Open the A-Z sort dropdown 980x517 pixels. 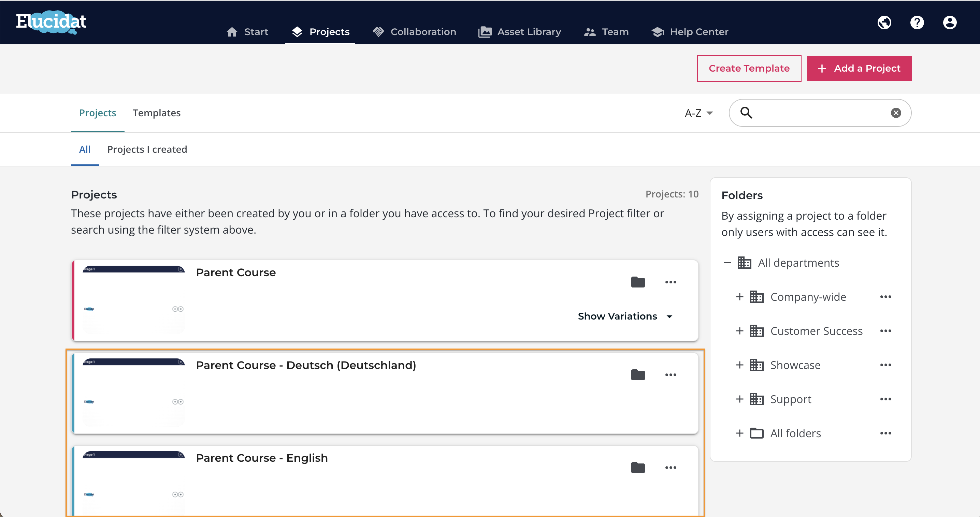point(698,113)
